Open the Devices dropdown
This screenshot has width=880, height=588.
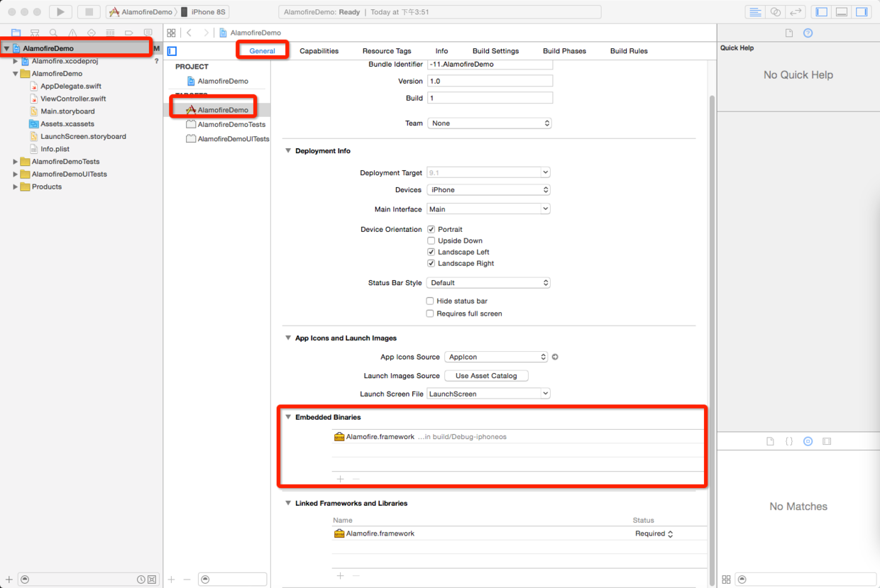click(x=489, y=189)
